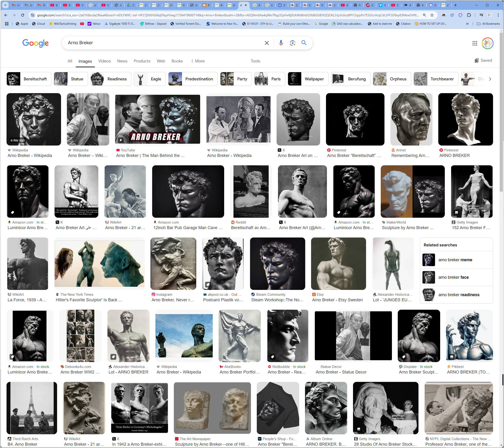
Task: Open the Apple bookmark
Action: 22,24
